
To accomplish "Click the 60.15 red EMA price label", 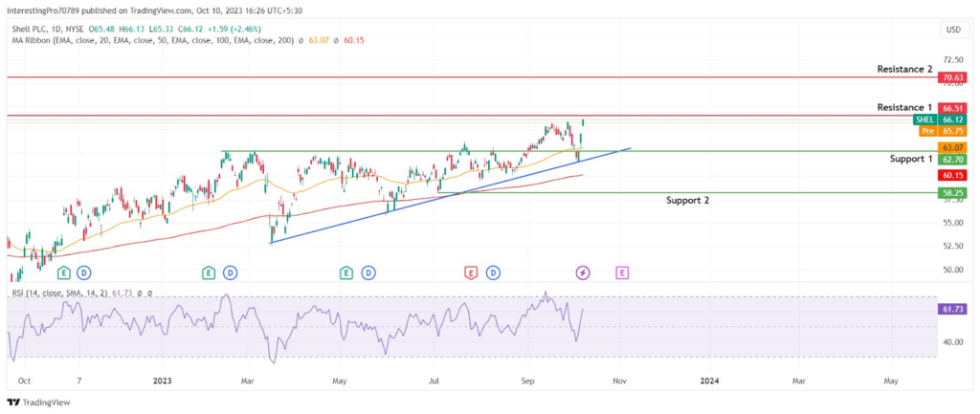I will coord(952,175).
